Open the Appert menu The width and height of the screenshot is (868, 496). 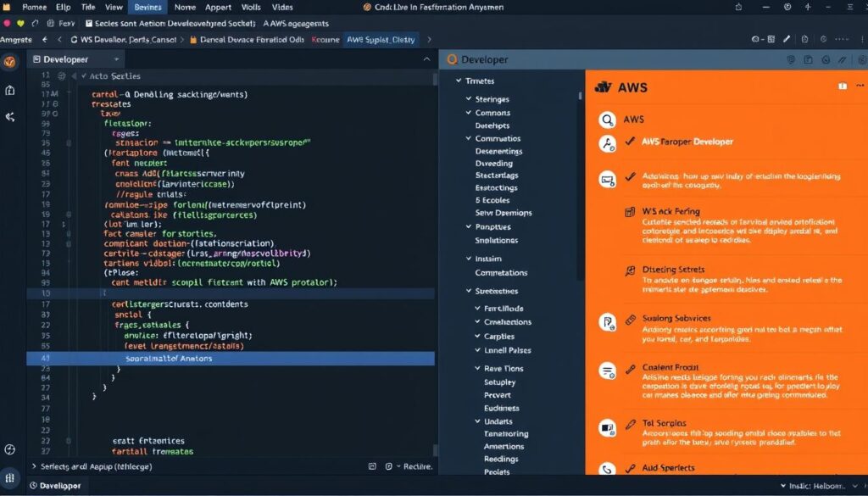tap(218, 7)
